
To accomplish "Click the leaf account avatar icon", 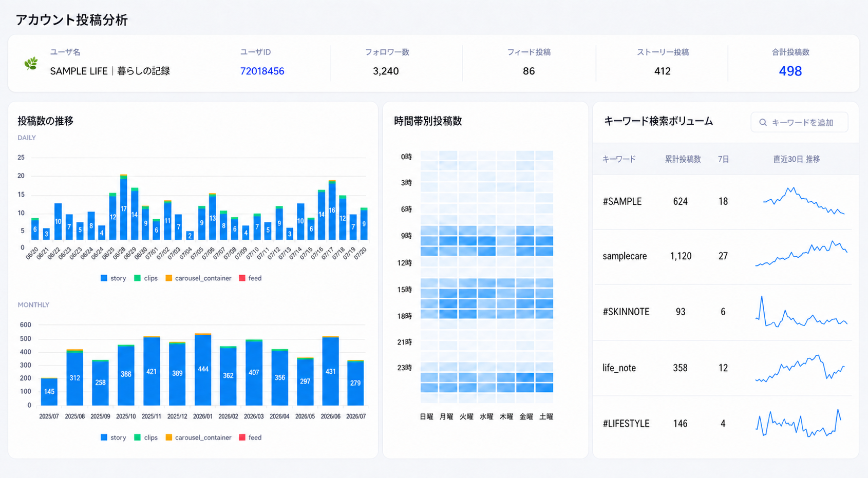I will tap(31, 64).
